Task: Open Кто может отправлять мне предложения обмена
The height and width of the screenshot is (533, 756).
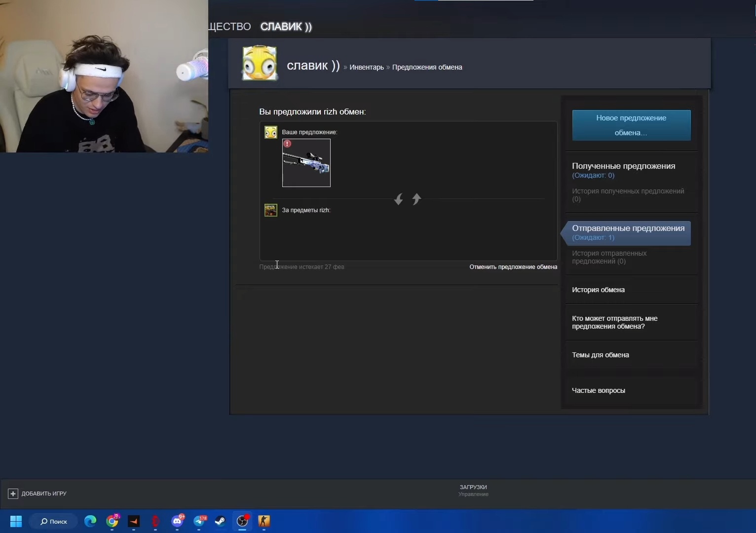Action: [x=615, y=322]
